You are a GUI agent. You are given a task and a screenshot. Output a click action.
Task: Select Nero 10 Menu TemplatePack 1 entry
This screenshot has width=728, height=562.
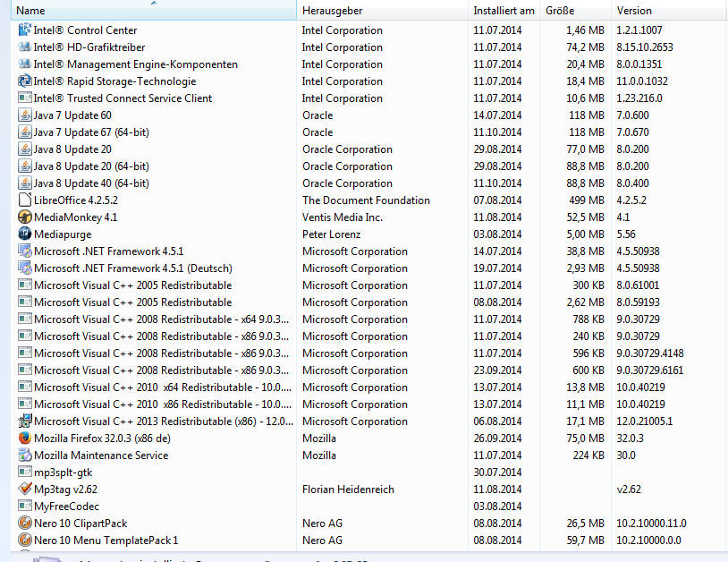pos(106,541)
